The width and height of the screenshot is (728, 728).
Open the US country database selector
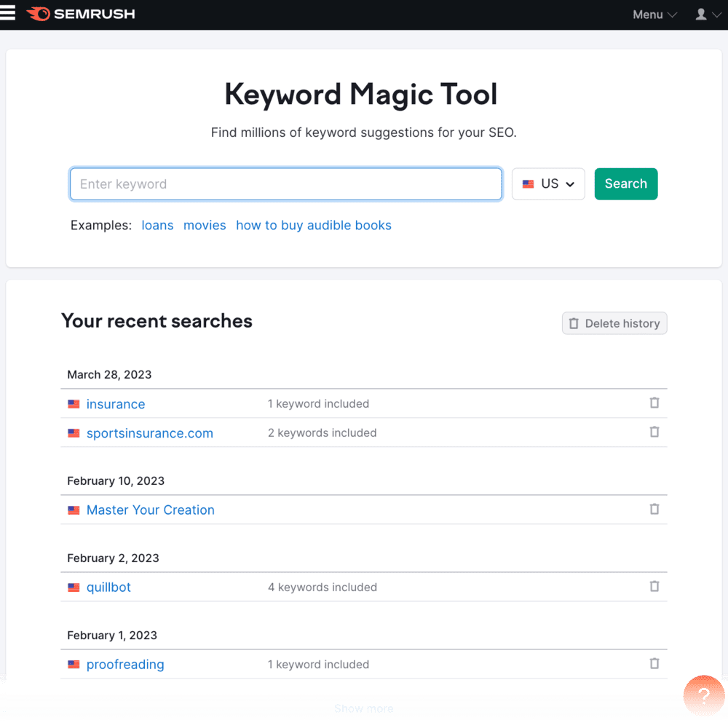tap(548, 184)
